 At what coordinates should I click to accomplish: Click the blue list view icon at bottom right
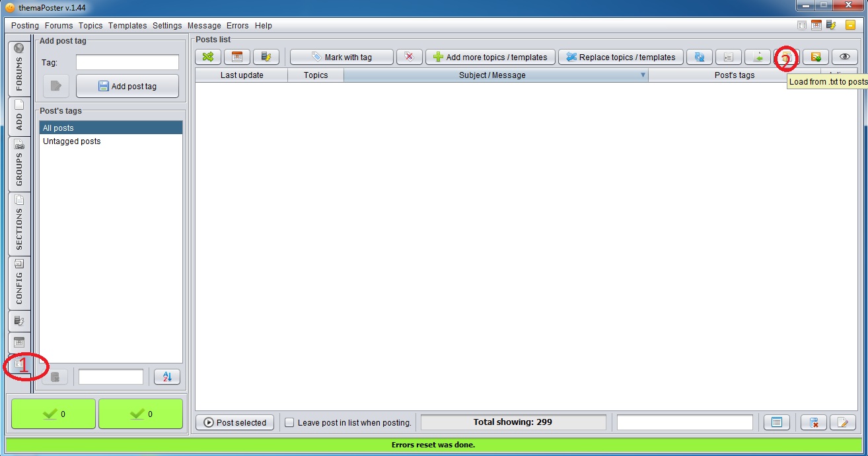tap(777, 422)
